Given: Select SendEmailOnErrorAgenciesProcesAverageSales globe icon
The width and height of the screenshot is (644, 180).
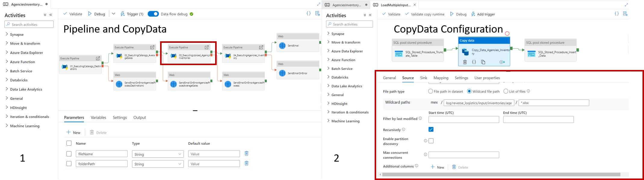Looking at the screenshot, I should click(x=173, y=84).
